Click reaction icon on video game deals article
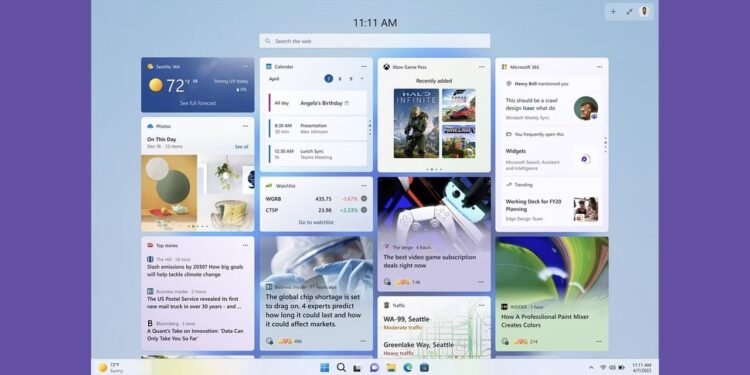The height and width of the screenshot is (375, 750). tap(387, 282)
